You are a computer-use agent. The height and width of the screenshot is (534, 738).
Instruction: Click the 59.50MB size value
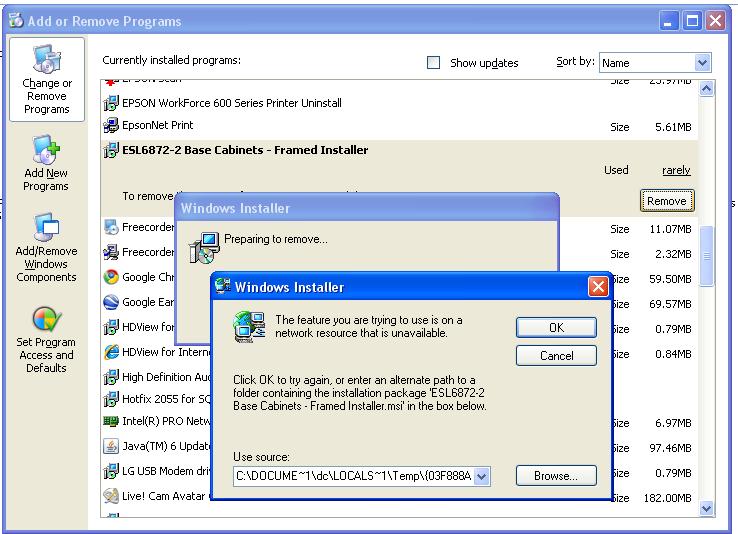(x=670, y=279)
